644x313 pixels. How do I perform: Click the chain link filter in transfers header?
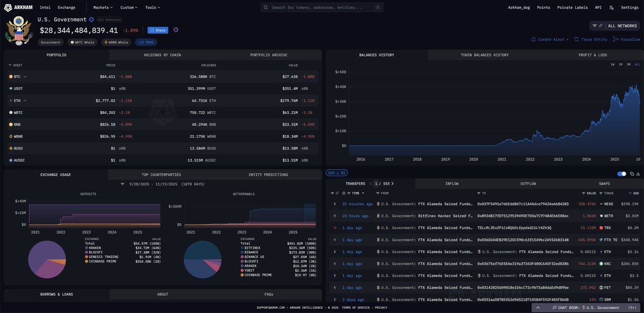click(x=337, y=193)
